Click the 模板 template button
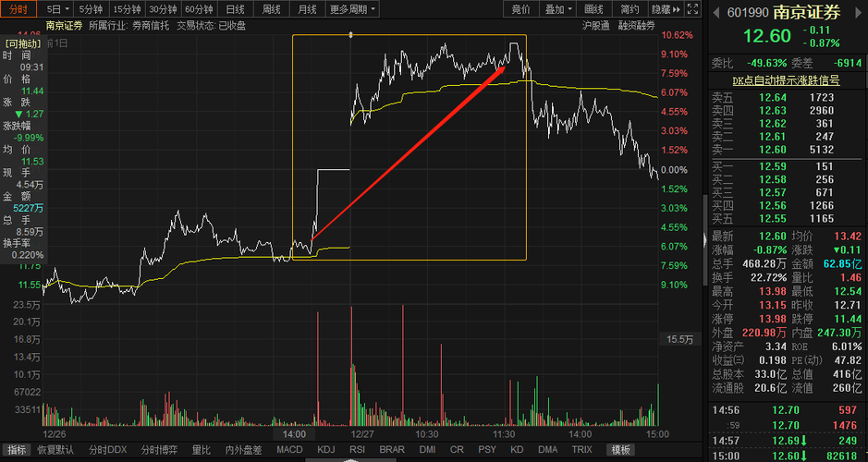The height and width of the screenshot is (462, 868). (x=620, y=450)
